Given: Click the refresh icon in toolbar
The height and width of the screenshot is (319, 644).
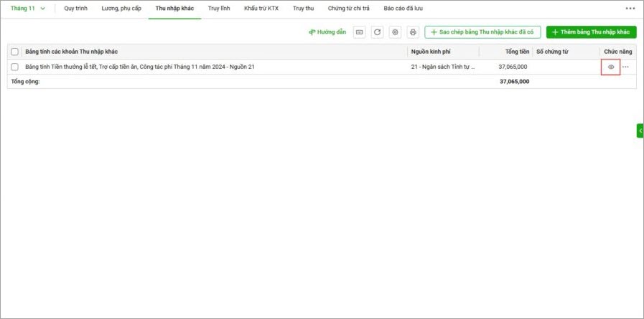Looking at the screenshot, I should (377, 32).
